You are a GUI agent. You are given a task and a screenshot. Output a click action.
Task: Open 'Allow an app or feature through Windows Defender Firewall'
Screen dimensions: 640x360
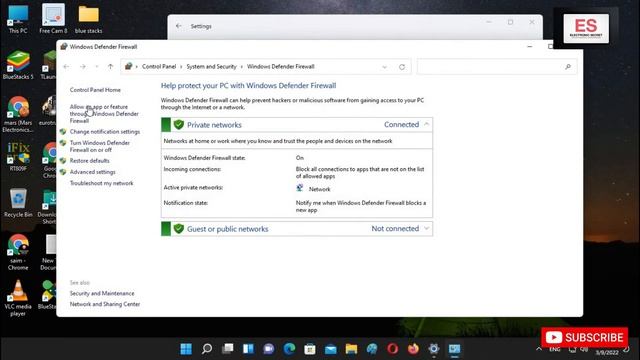104,113
